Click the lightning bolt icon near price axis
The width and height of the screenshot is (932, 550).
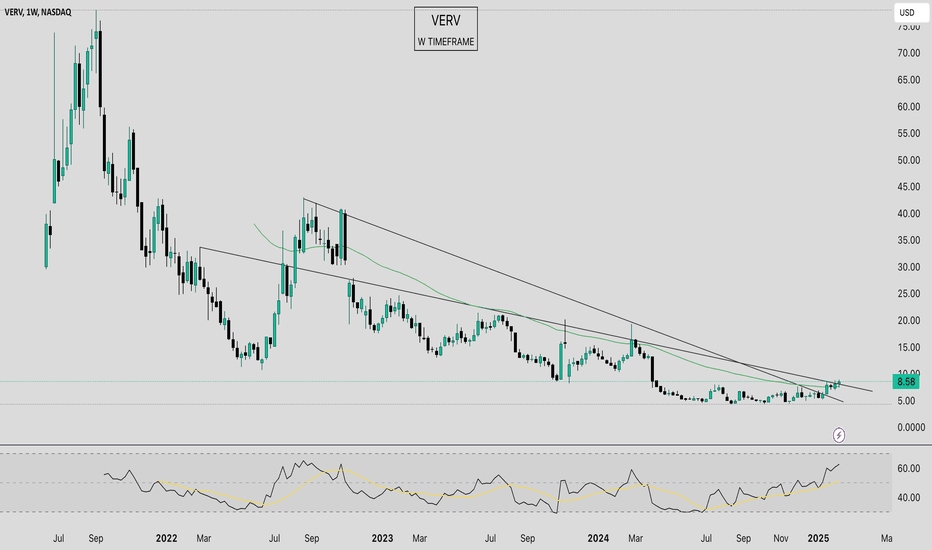[x=839, y=435]
